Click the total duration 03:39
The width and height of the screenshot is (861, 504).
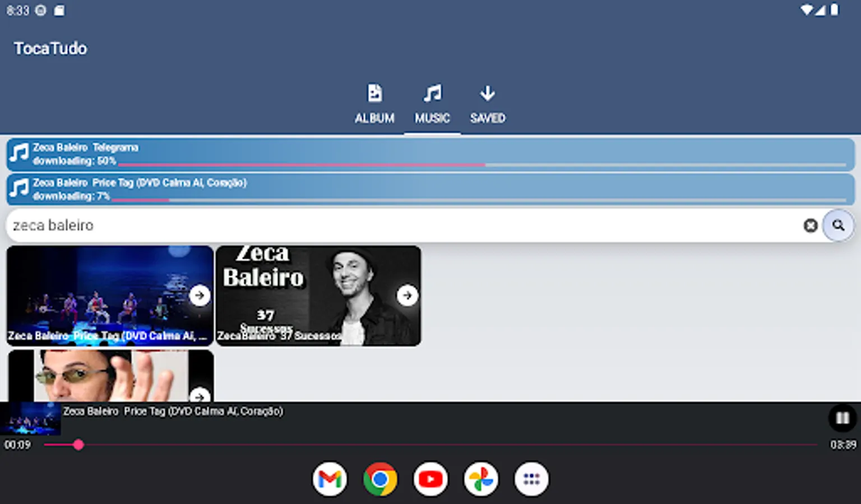click(x=843, y=445)
